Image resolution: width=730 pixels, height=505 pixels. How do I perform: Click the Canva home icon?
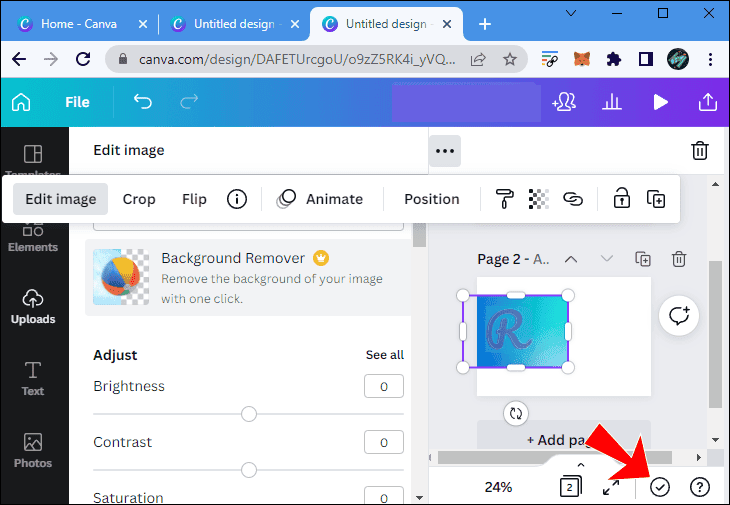pyautogui.click(x=21, y=102)
